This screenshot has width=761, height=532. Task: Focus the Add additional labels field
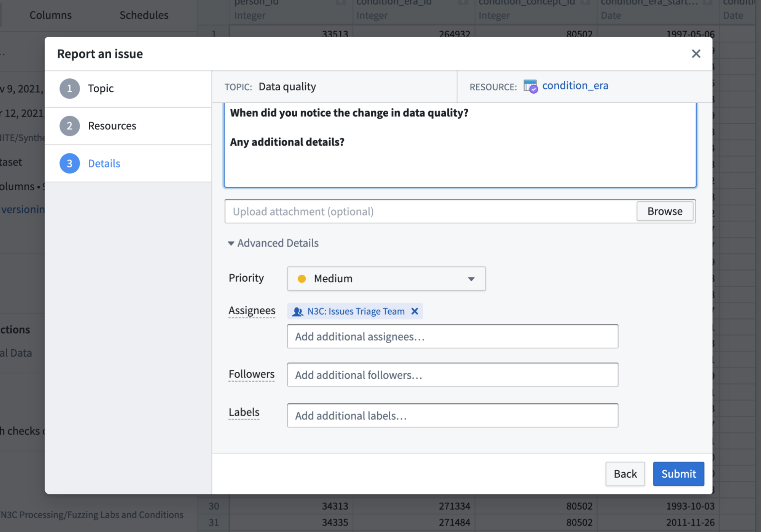(x=452, y=416)
